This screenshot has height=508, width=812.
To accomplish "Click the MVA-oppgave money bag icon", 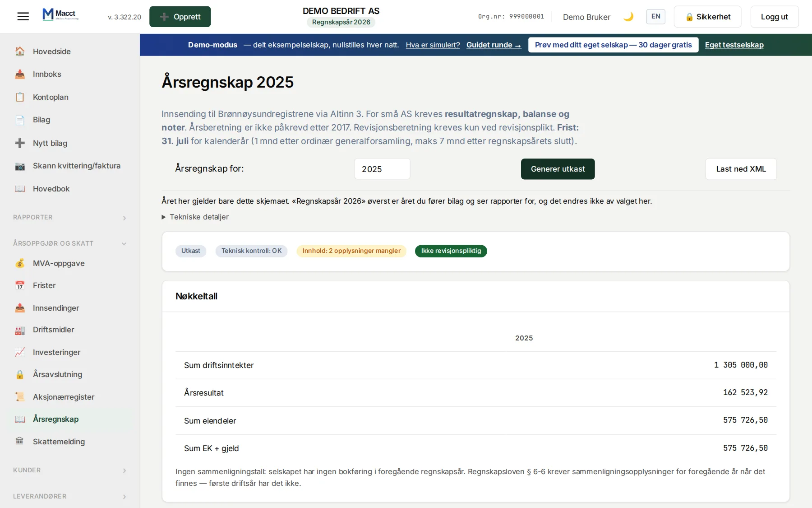I will tap(20, 263).
